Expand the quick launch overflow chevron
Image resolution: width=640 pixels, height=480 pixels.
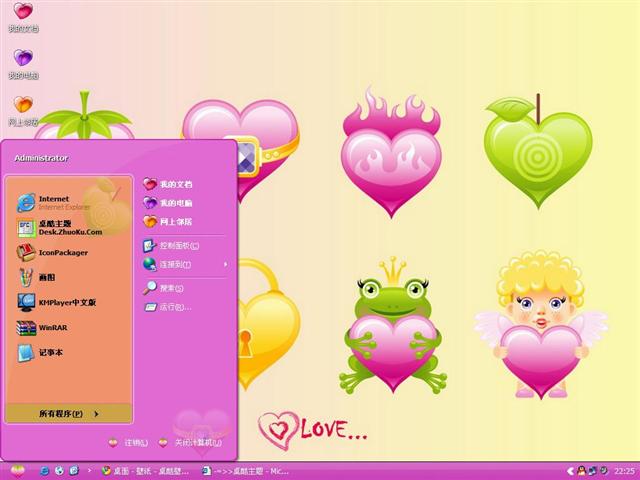pos(89,471)
